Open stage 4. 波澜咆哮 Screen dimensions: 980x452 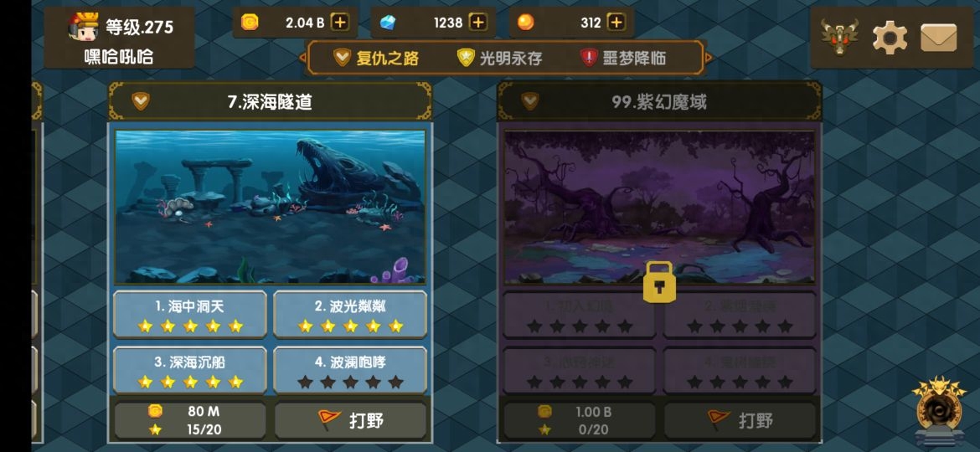tap(350, 370)
